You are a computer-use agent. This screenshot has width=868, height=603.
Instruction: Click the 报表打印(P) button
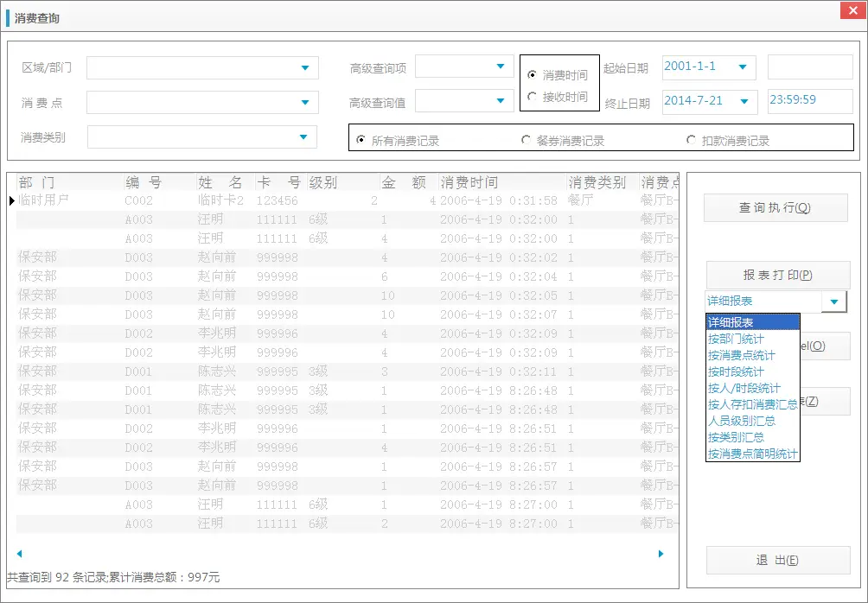775,274
